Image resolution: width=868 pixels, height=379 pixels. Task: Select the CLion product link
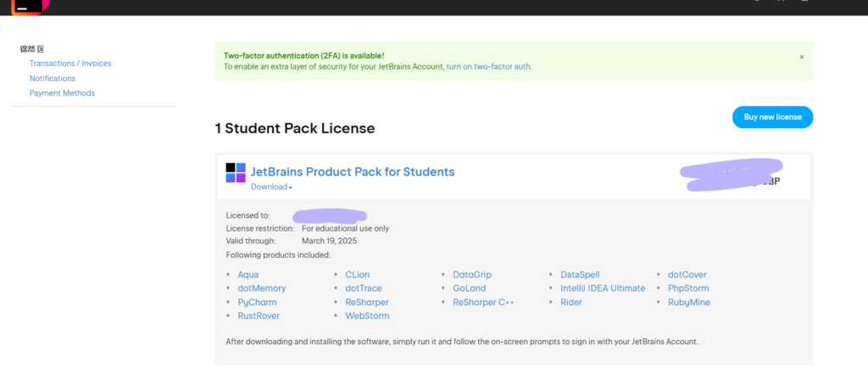(358, 275)
